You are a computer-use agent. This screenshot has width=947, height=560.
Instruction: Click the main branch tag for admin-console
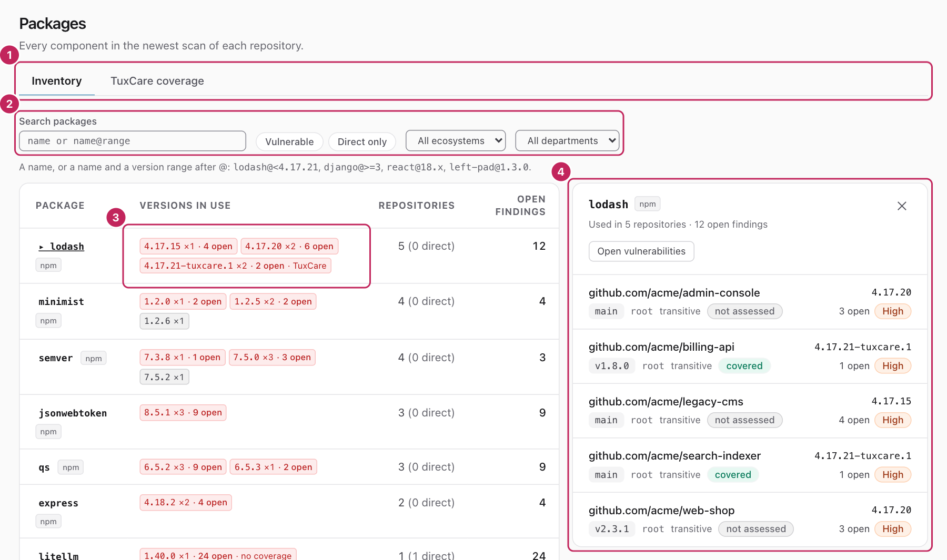click(x=606, y=311)
